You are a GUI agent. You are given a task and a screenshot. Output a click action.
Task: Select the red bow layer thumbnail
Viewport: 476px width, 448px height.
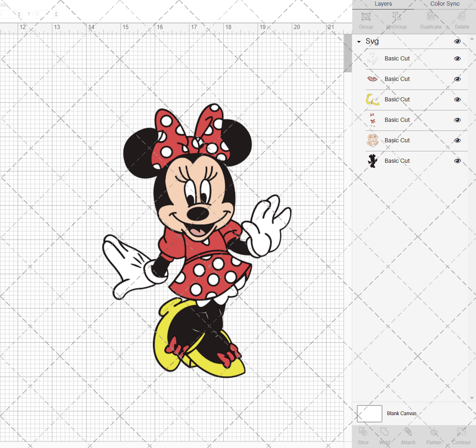(373, 120)
